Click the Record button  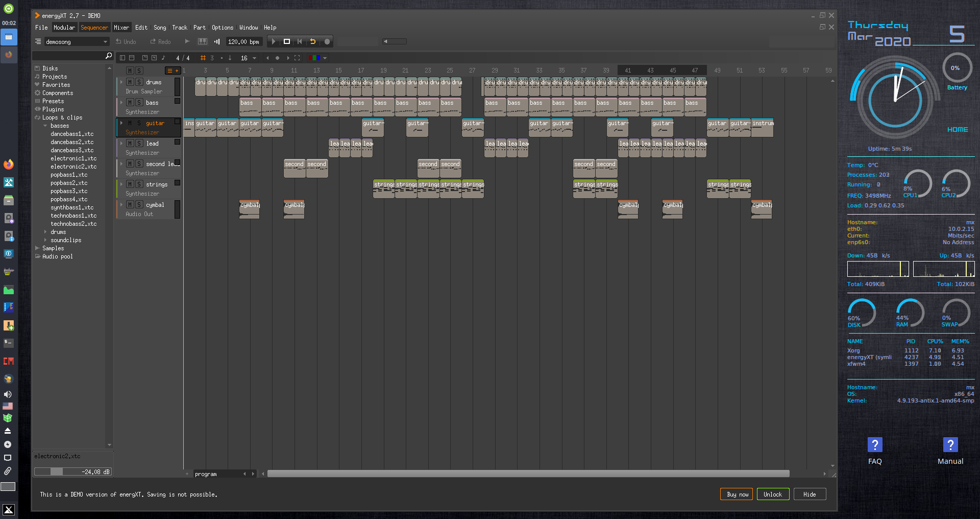coord(327,42)
